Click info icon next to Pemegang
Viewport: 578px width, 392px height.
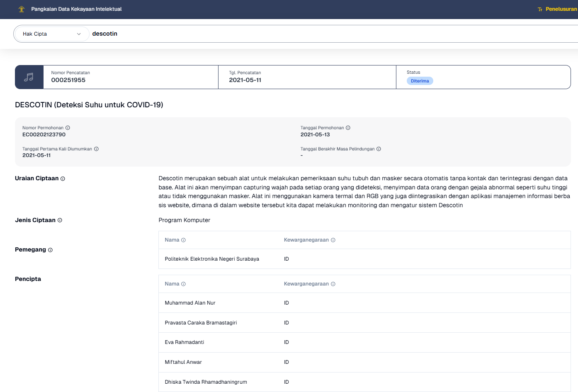point(50,250)
